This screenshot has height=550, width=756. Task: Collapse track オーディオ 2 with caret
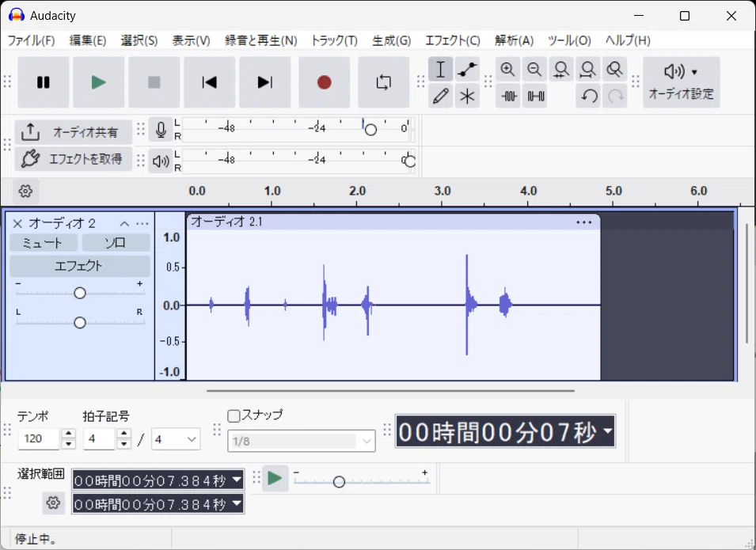[124, 223]
